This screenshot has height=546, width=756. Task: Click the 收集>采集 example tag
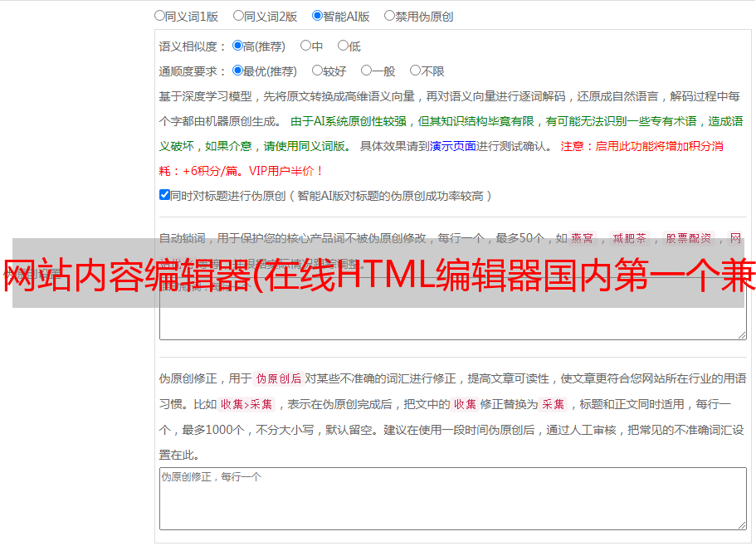click(x=246, y=404)
